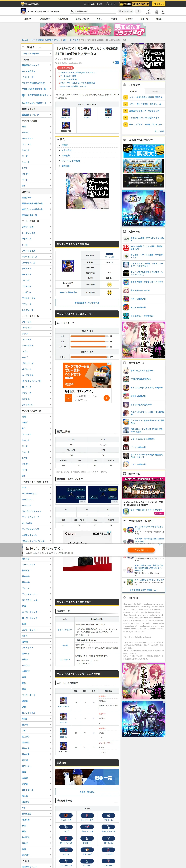Open アニバ第2弾 navigation tab
Screen dimensions: 186x868
(62, 19)
